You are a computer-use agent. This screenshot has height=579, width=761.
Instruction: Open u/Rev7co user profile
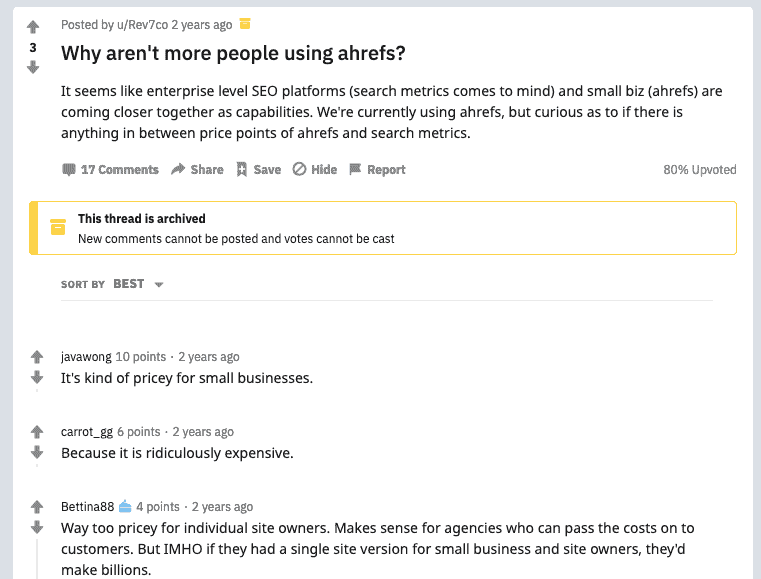point(142,25)
